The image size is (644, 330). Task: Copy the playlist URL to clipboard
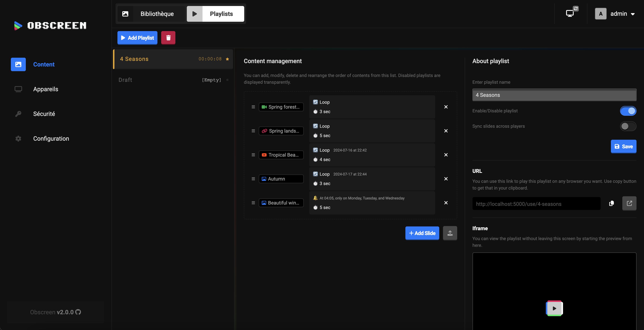point(611,204)
